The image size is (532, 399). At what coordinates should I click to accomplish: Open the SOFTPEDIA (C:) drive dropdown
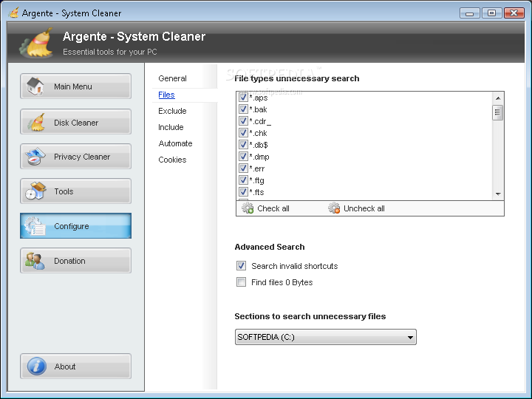pyautogui.click(x=325, y=337)
